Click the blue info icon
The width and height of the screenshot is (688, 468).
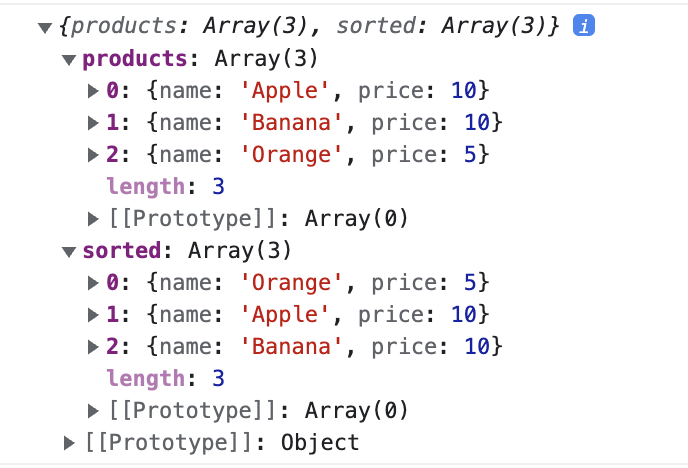coord(584,25)
